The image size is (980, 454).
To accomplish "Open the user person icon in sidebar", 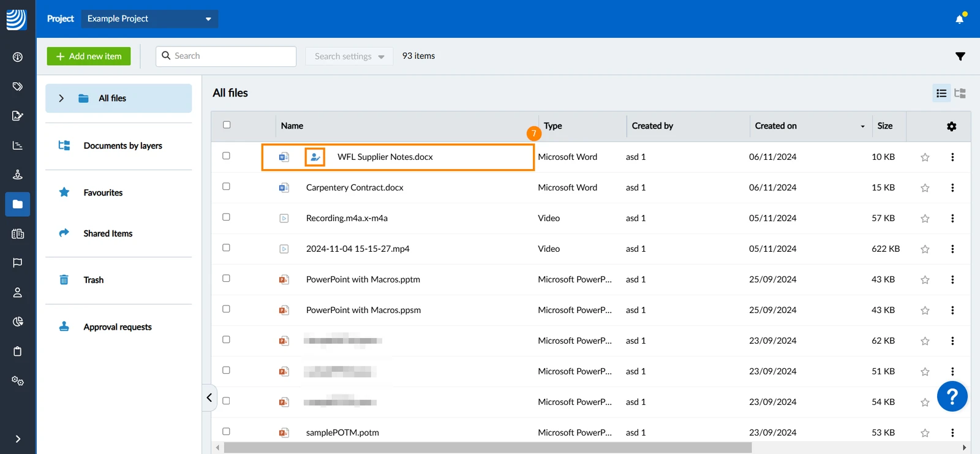I will click(18, 292).
